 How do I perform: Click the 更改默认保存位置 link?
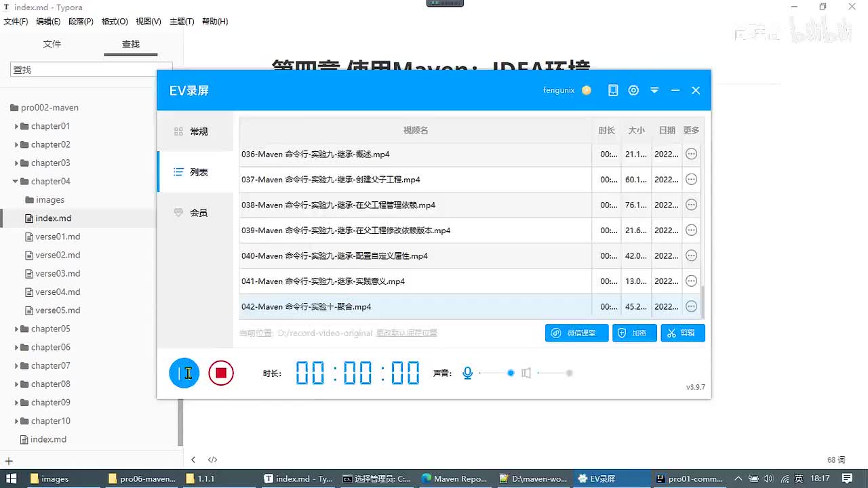(407, 333)
